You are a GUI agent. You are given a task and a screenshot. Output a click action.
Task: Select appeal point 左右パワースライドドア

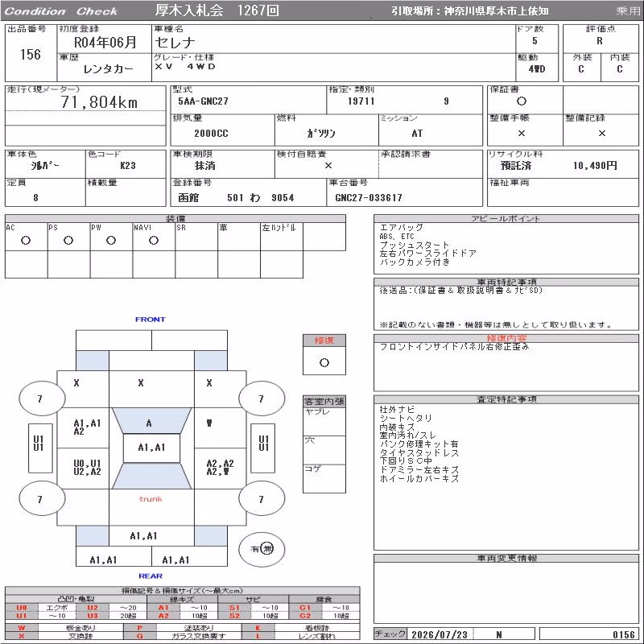pos(428,254)
